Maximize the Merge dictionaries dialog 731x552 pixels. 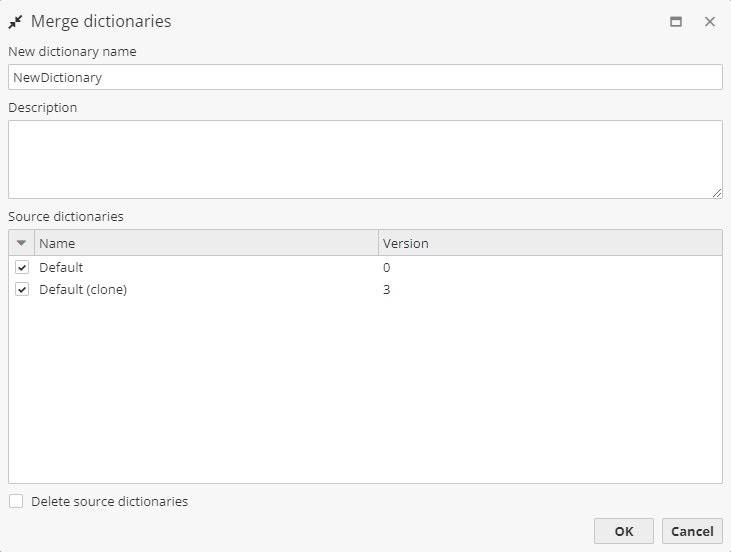click(676, 21)
